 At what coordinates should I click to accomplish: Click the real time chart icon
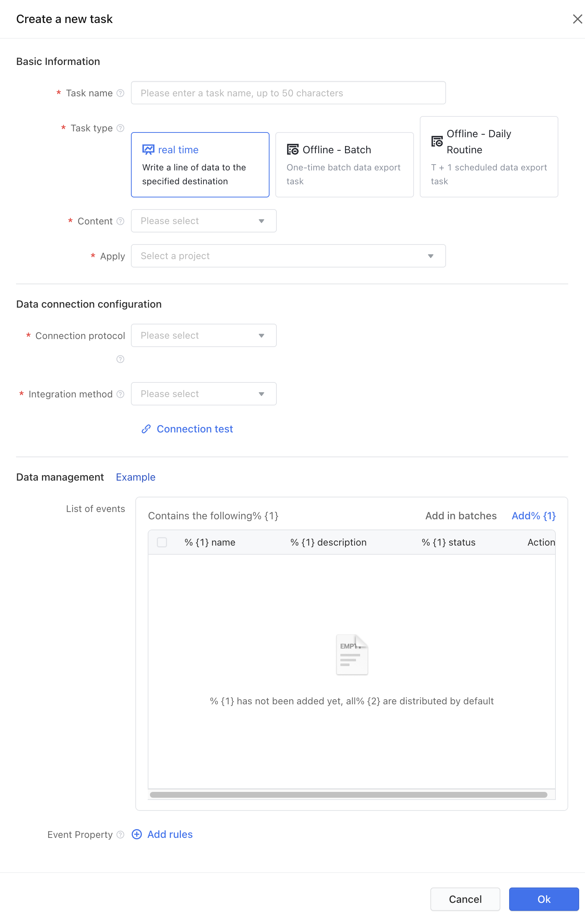click(x=148, y=150)
